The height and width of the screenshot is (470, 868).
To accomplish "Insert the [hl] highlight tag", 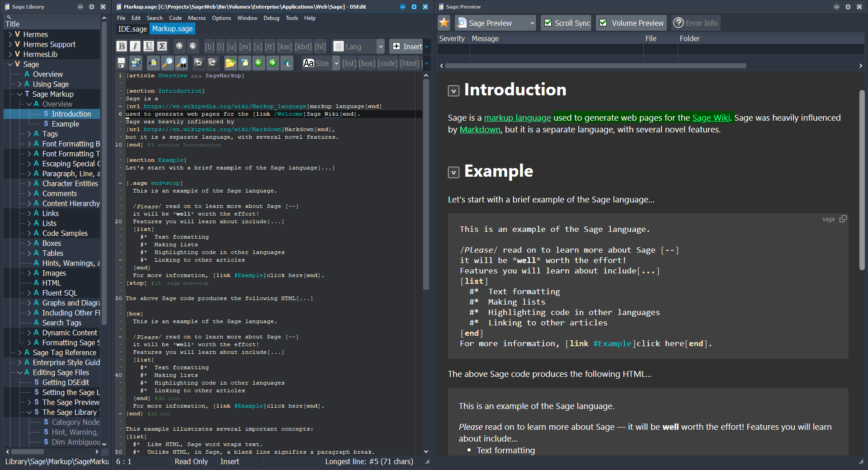I will (320, 47).
